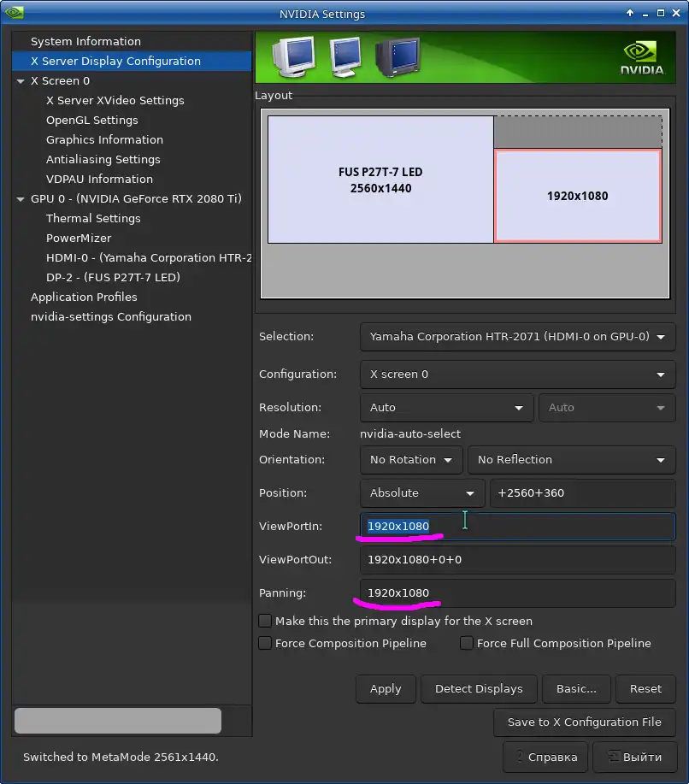Toggle Force Composition Pipeline checkbox
The height and width of the screenshot is (784, 689).
click(x=265, y=642)
